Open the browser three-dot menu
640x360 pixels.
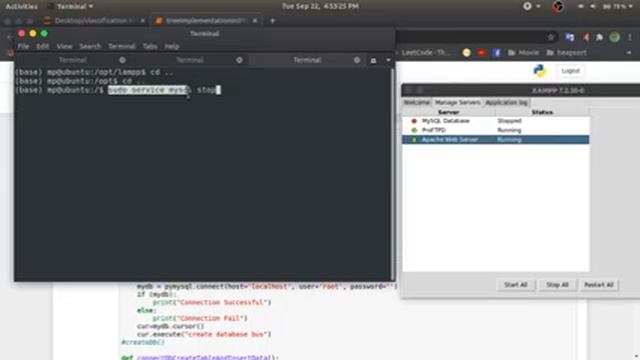pyautogui.click(x=630, y=37)
